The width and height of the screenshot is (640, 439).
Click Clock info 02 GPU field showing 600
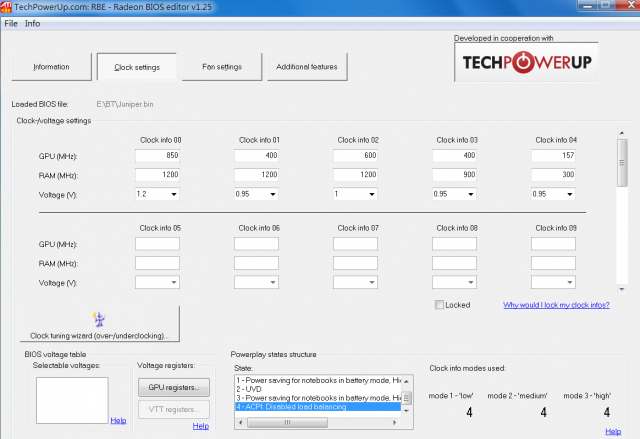click(355, 155)
